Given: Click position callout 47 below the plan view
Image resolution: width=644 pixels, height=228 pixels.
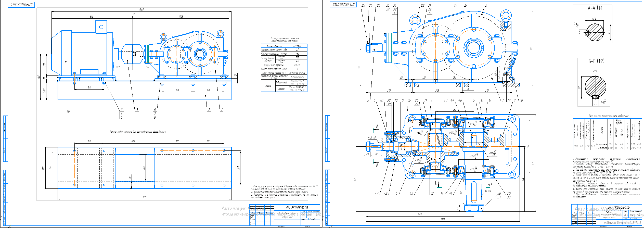Looking at the screenshot, I should (377, 193).
